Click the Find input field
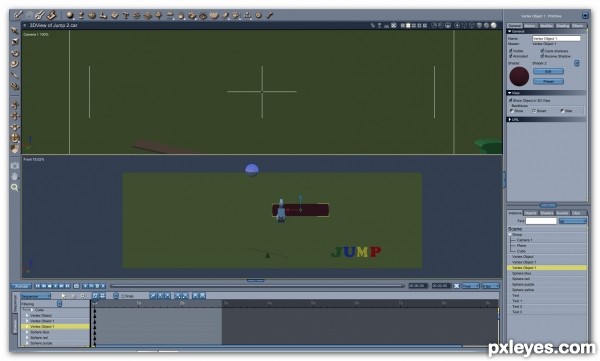The width and height of the screenshot is (600, 361). click(541, 221)
